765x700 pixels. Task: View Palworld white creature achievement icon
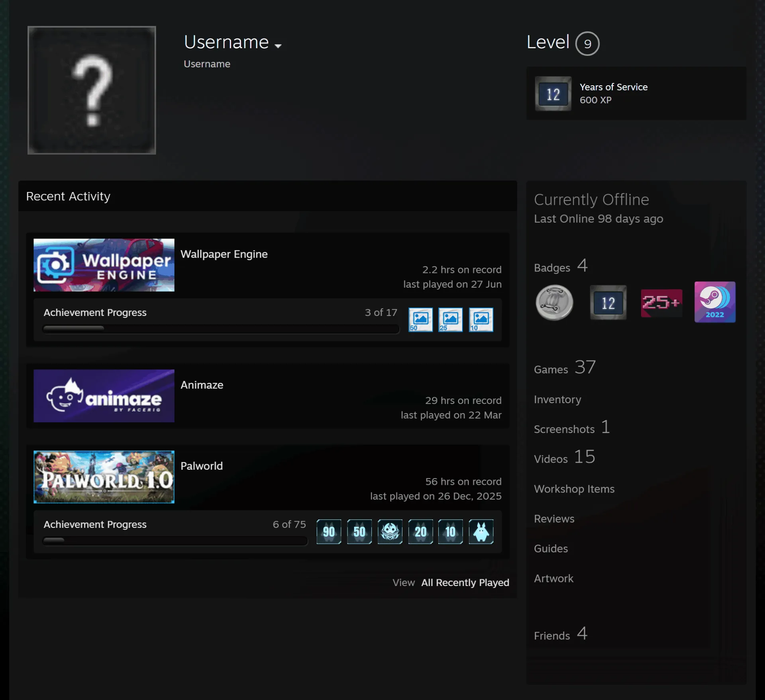tap(481, 531)
